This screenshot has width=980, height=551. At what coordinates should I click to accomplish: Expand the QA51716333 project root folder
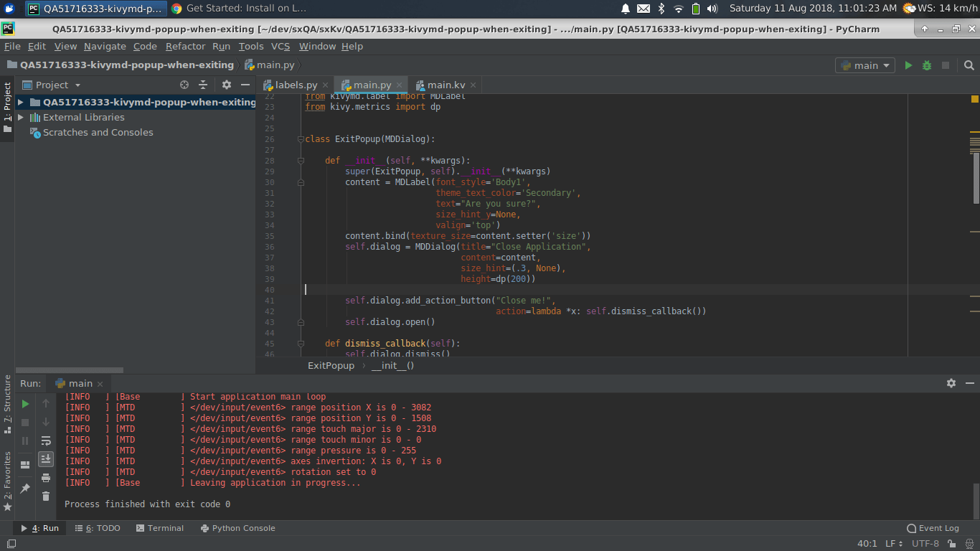tap(21, 102)
